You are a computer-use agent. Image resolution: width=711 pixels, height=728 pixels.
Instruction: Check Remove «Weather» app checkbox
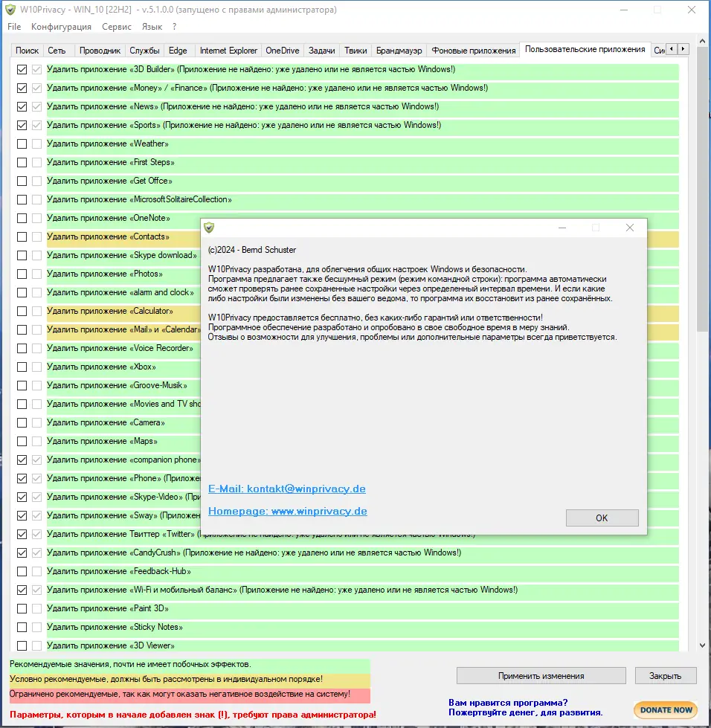pyautogui.click(x=22, y=144)
